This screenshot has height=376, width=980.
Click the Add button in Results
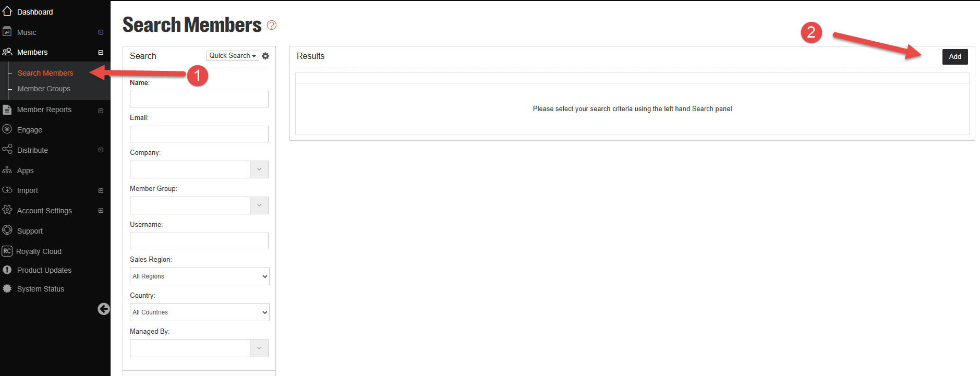click(x=955, y=56)
